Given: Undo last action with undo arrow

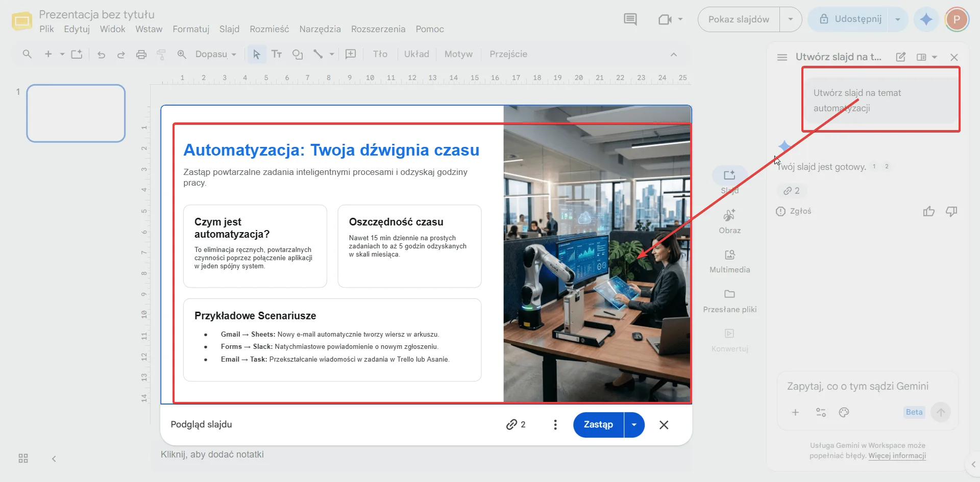Looking at the screenshot, I should 101,54.
